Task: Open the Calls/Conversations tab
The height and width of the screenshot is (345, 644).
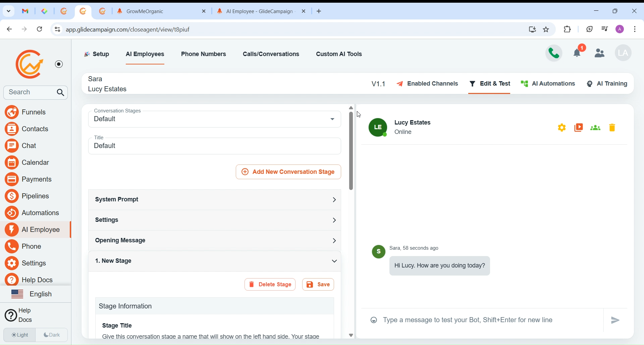Action: tap(271, 54)
